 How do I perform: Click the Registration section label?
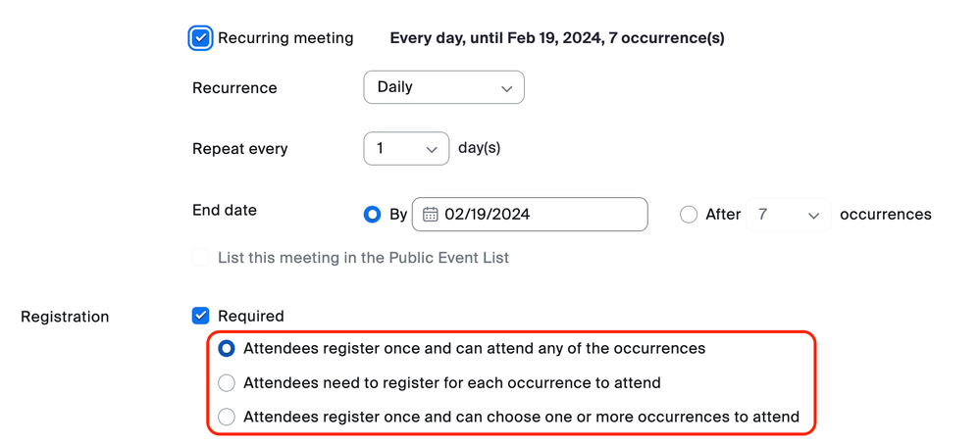65,317
